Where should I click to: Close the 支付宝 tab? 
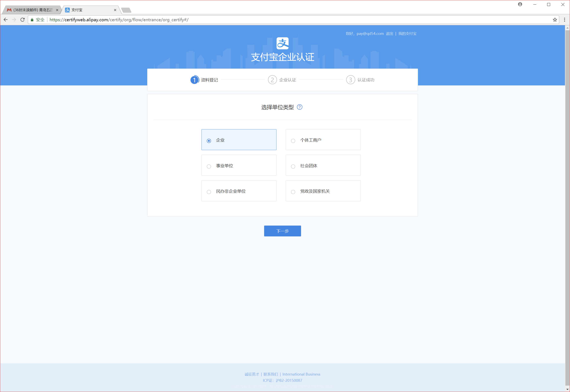(x=115, y=10)
